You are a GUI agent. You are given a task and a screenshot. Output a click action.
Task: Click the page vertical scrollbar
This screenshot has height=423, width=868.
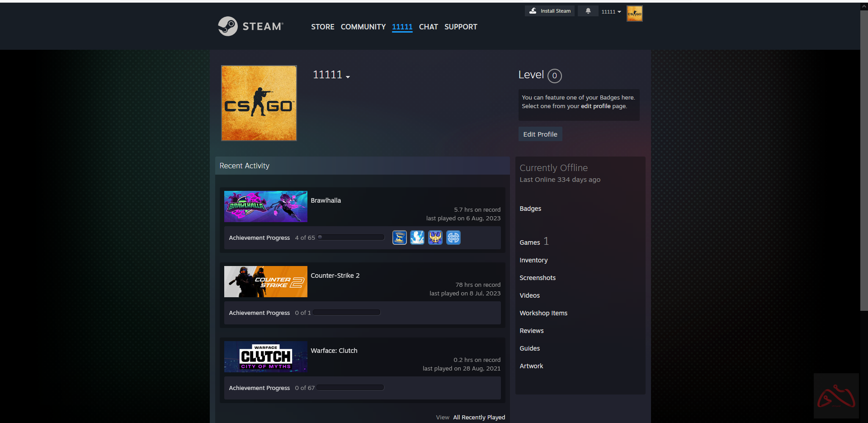864,158
